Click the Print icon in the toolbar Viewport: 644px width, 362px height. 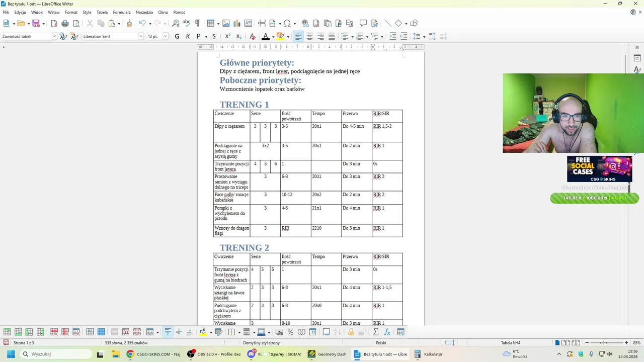click(x=65, y=23)
